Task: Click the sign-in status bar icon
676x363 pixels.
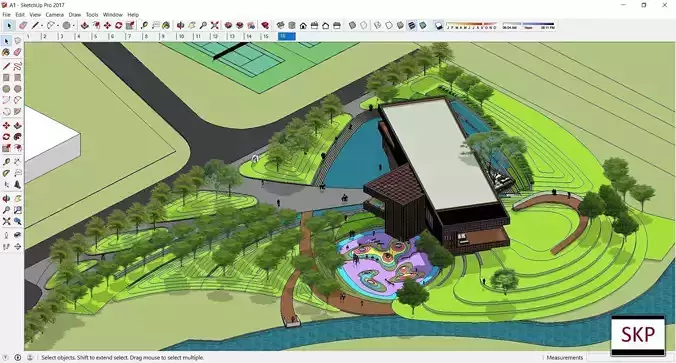Action: [30, 357]
